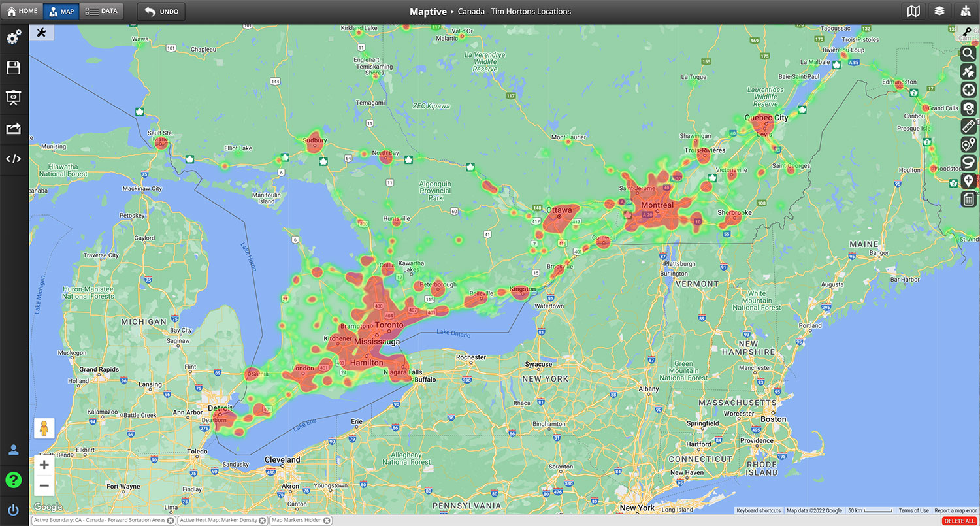Screen dimensions: 980x526
Task: Select the ruler distance measurement tool
Action: coord(968,127)
